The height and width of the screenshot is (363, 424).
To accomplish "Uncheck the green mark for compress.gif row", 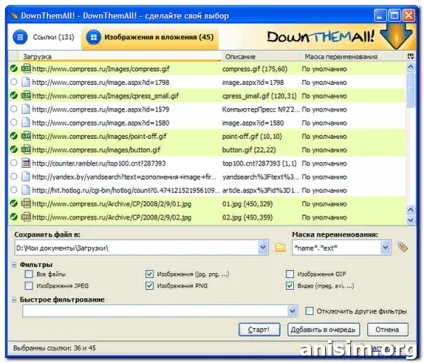I will 14,69.
